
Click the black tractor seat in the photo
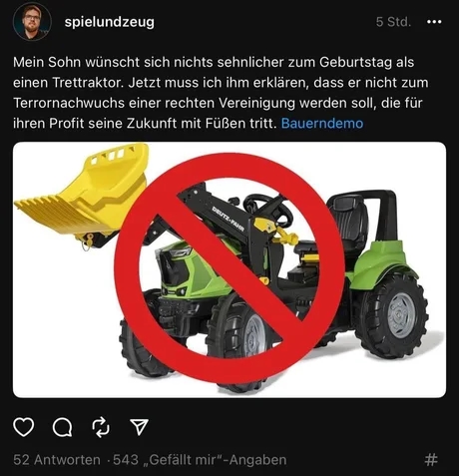349,222
